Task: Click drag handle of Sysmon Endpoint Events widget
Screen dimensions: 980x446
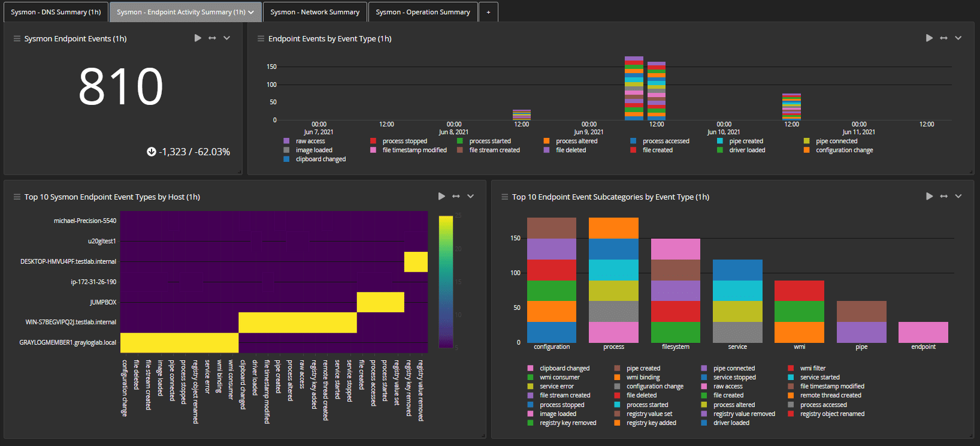Action: tap(17, 39)
